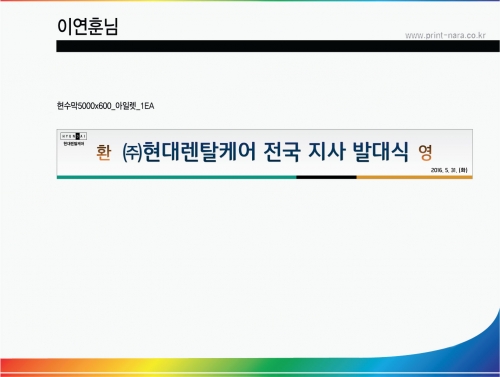500x377 pixels.
Task: Click the word 발대식 in the banner
Action: click(x=381, y=152)
